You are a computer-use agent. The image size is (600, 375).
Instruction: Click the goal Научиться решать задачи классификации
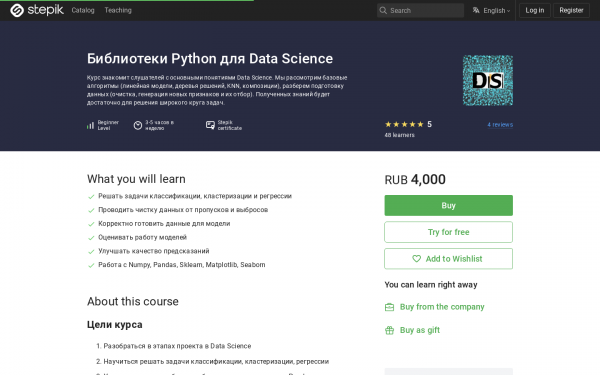click(x=216, y=362)
